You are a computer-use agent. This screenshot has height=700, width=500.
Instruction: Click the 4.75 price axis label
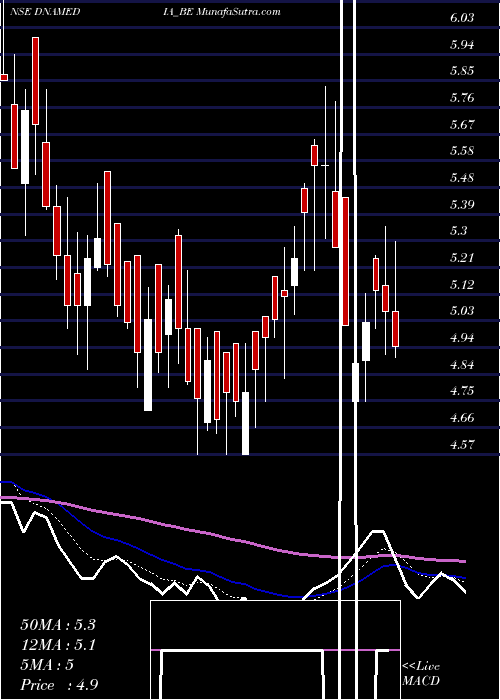click(462, 391)
